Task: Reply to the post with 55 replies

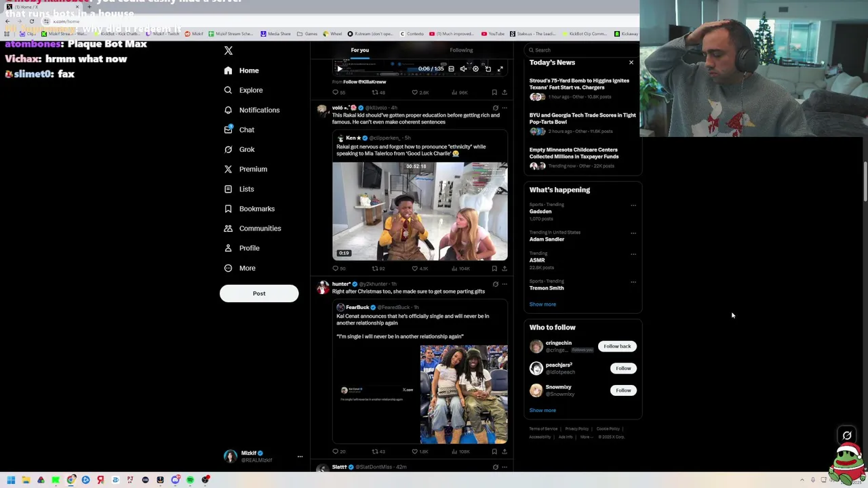Action: [338, 92]
